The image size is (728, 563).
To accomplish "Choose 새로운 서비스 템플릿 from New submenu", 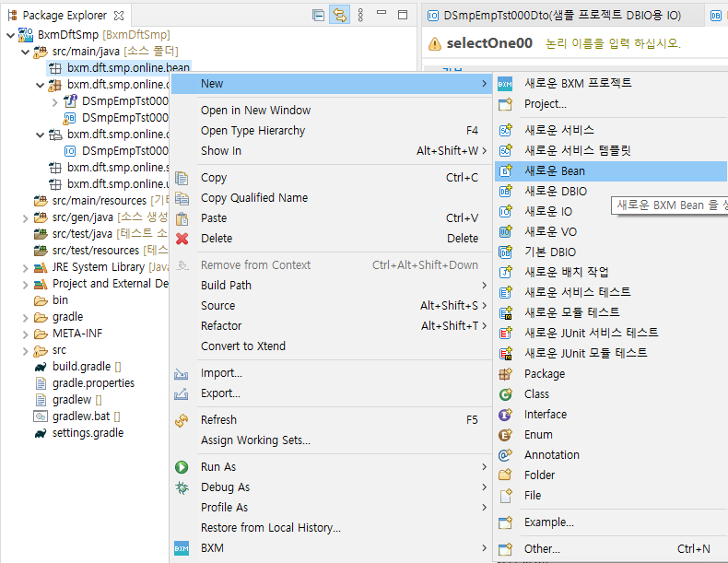I will coord(577,150).
